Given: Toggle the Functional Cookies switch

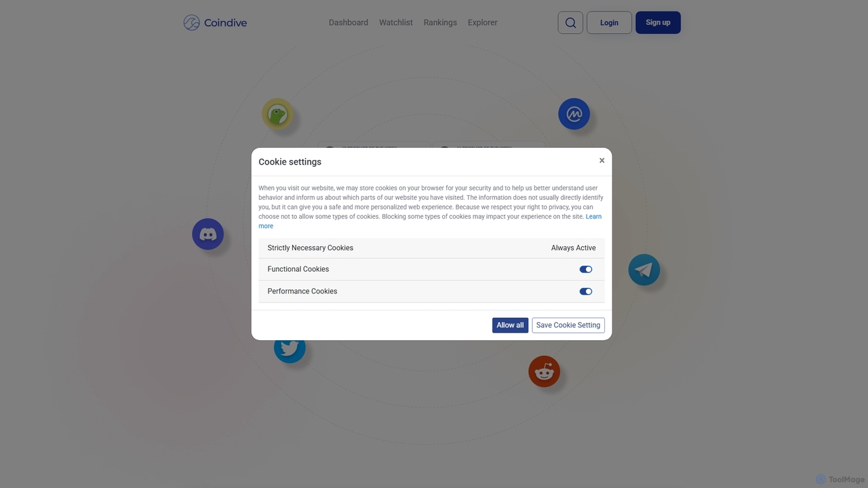Looking at the screenshot, I should point(586,269).
